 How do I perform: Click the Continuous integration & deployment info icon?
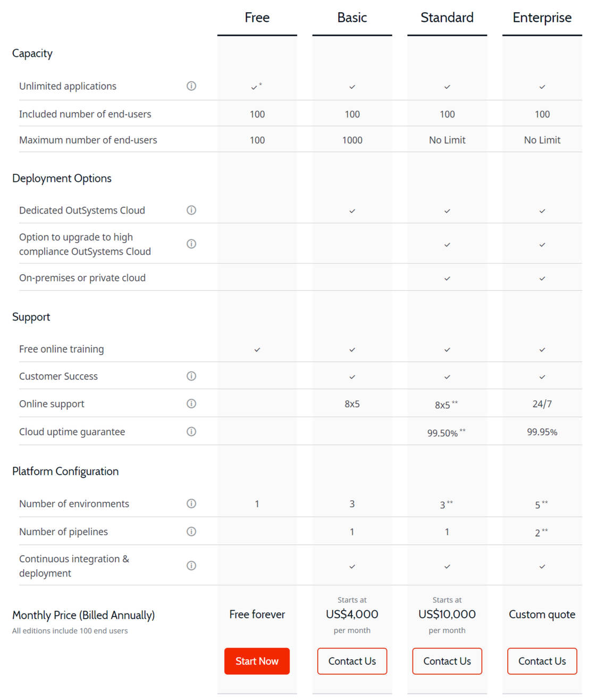(x=191, y=566)
